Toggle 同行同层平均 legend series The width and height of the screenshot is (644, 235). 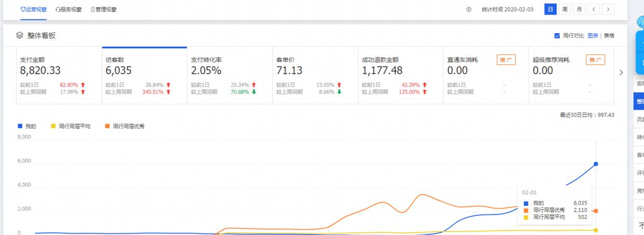[71, 126]
